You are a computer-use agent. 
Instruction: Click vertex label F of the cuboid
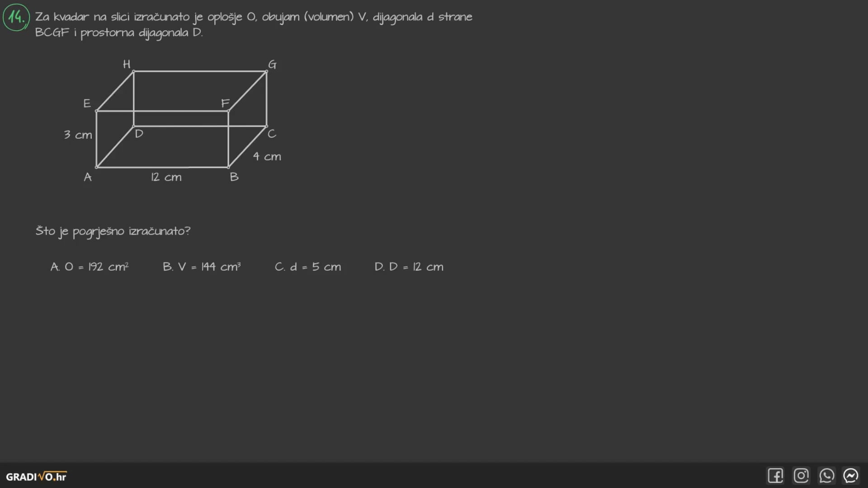click(225, 103)
